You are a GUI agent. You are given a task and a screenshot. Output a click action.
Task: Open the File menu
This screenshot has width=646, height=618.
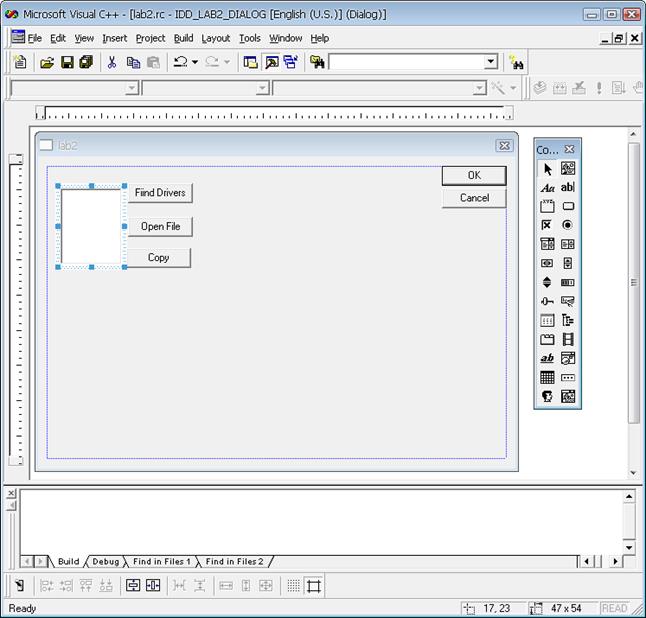tap(35, 38)
